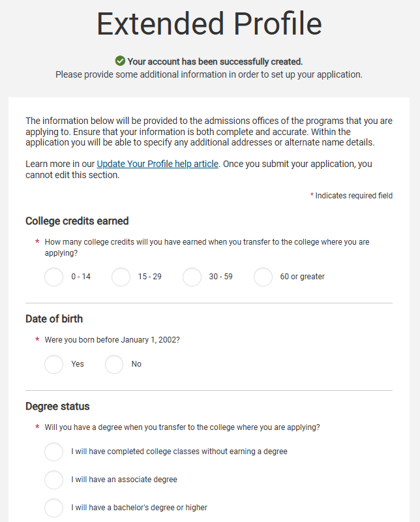The height and width of the screenshot is (522, 420).
Task: Click the green success checkmark icon
Action: tap(120, 61)
